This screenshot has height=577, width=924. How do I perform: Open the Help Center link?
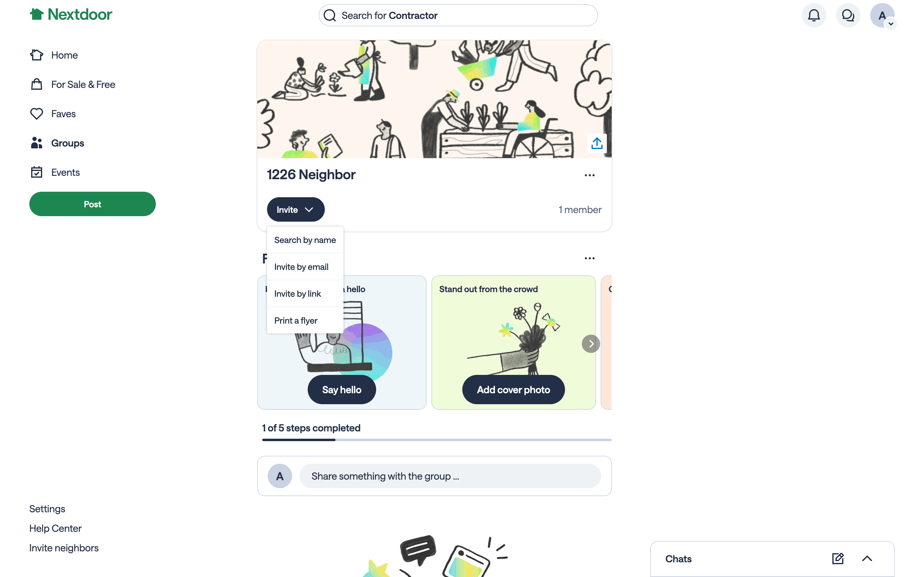coord(55,528)
